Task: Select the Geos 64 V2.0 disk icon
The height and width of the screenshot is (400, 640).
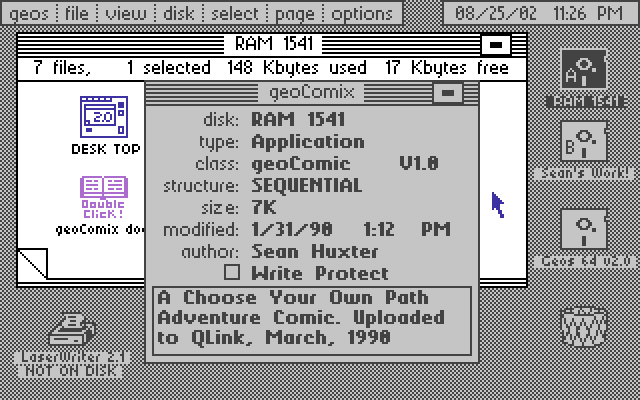Action: 584,229
